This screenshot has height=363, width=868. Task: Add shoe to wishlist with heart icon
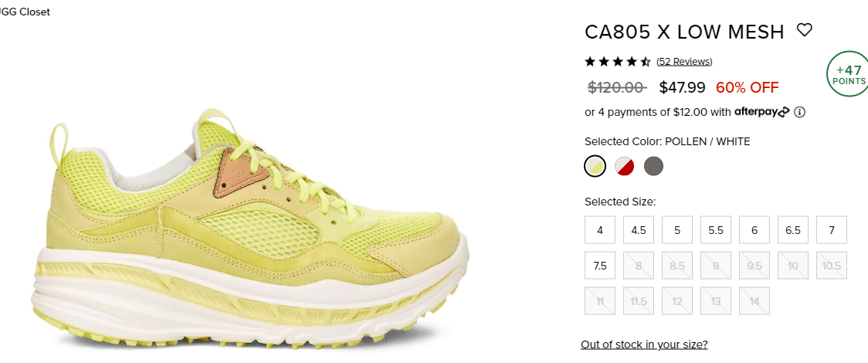(x=805, y=30)
